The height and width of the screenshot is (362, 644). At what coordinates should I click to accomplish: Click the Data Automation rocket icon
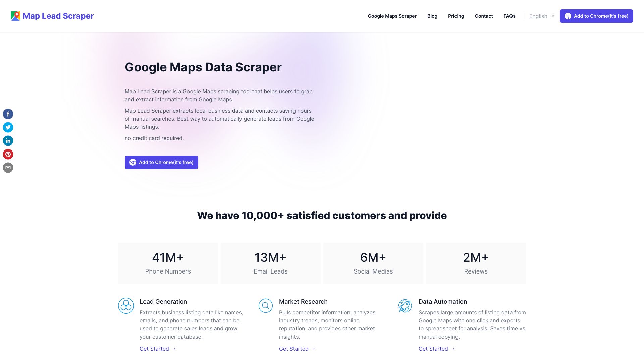pyautogui.click(x=404, y=305)
